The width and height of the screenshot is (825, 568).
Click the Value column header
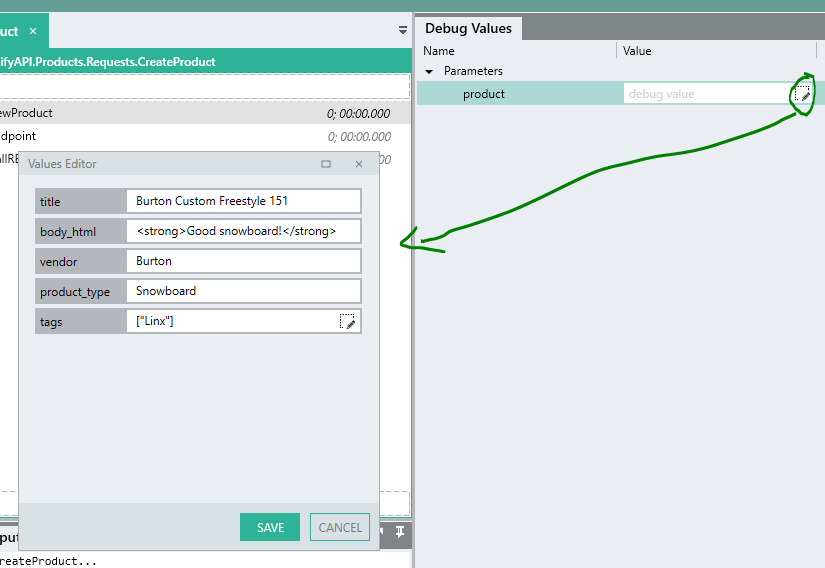coord(637,51)
